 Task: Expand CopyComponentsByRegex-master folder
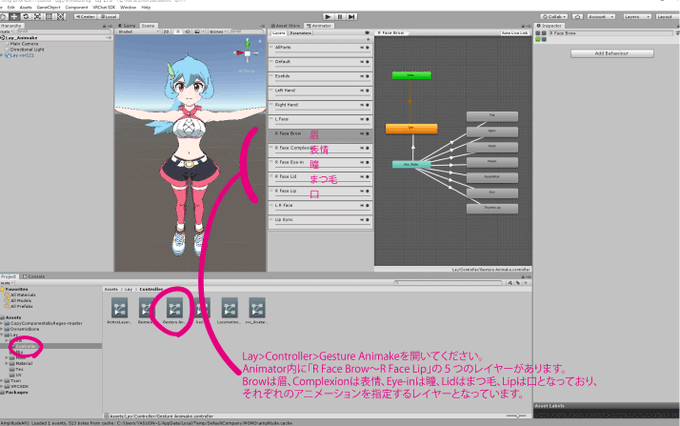(x=2, y=323)
